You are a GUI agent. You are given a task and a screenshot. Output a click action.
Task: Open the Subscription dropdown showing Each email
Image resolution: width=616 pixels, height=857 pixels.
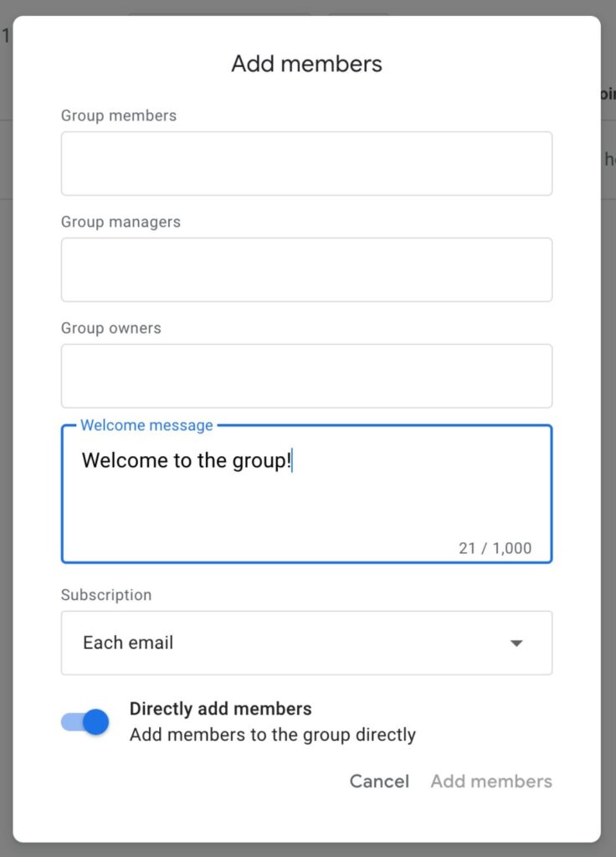pyautogui.click(x=306, y=643)
